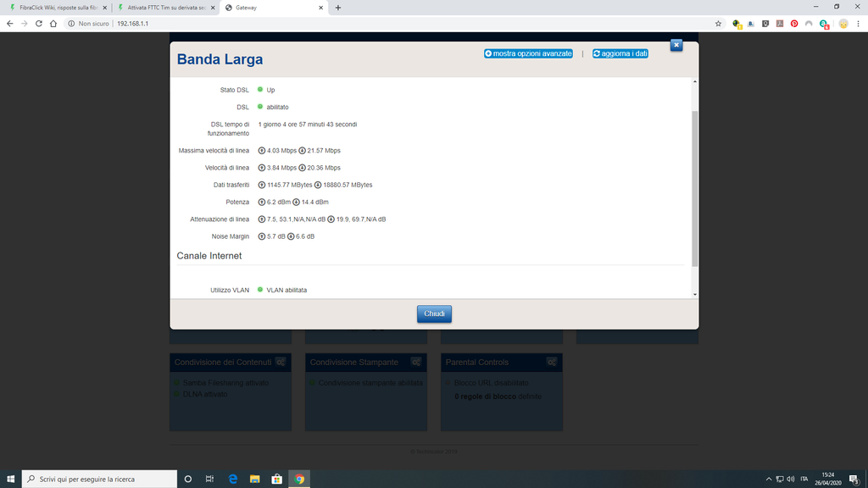Focus the address bar showing 192.168.1.1
868x488 pixels.
pos(133,24)
